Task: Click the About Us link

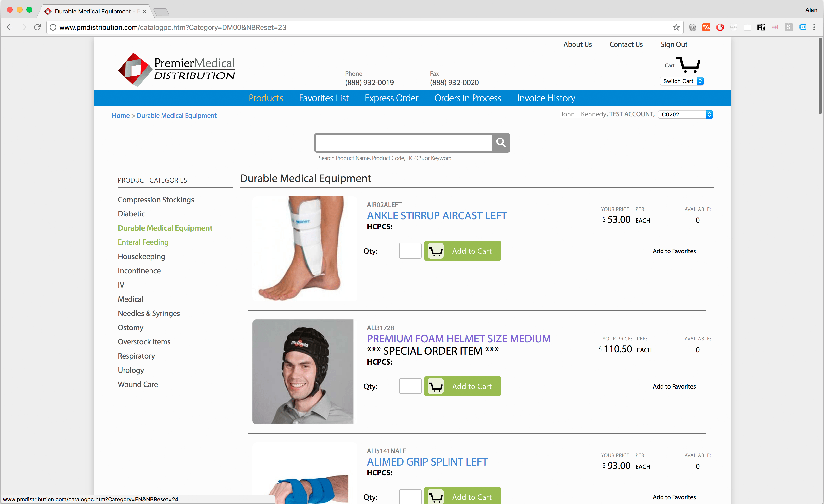Action: pos(577,44)
